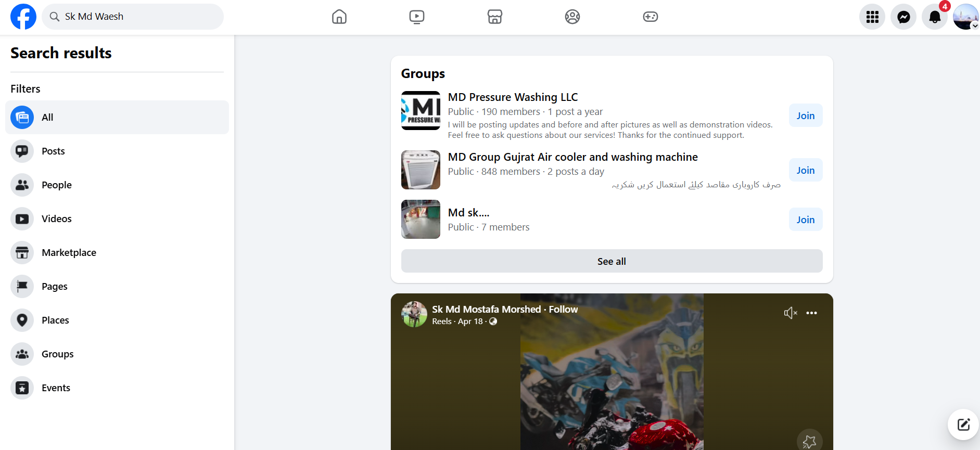Open the air cooler group thumbnail

[x=421, y=170]
